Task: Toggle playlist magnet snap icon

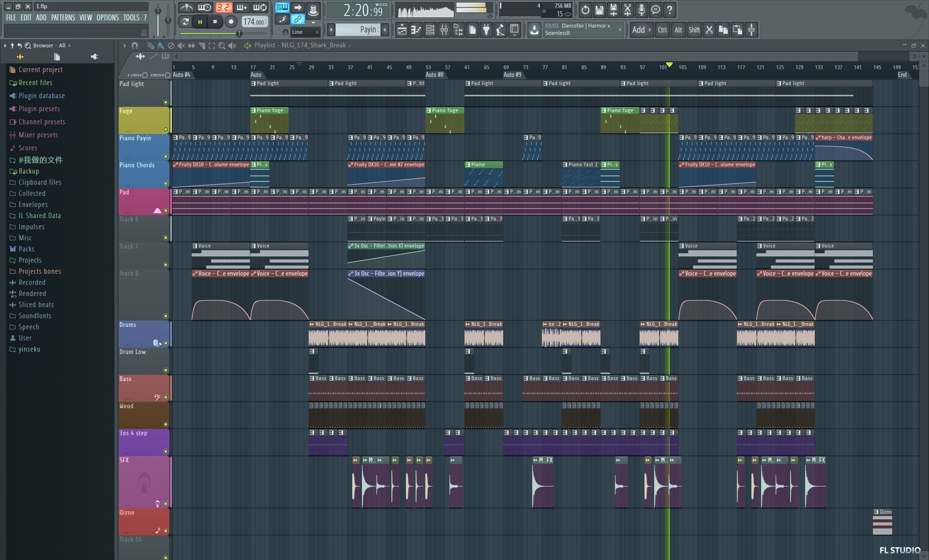Action: point(135,45)
